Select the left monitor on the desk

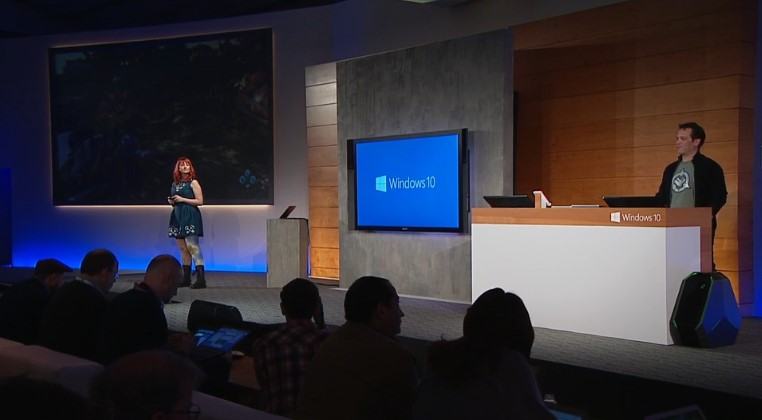coord(508,201)
